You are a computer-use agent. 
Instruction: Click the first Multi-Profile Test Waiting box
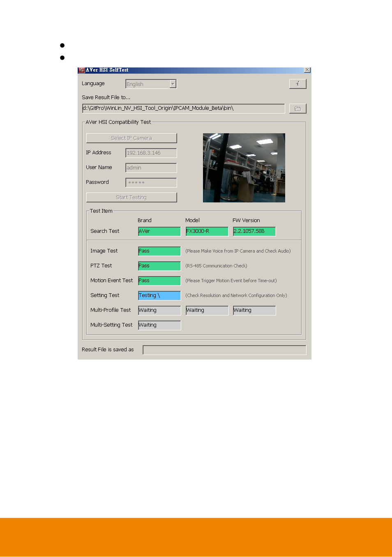pos(159,311)
